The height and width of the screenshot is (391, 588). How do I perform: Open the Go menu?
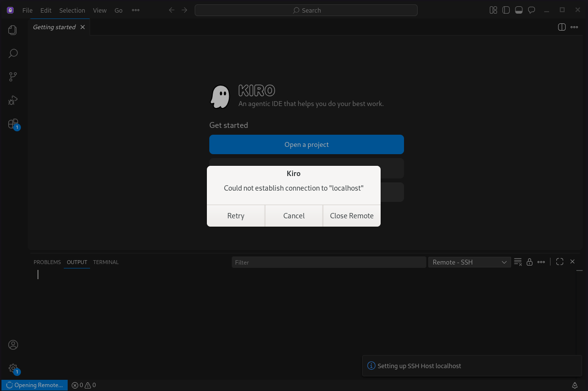(119, 10)
